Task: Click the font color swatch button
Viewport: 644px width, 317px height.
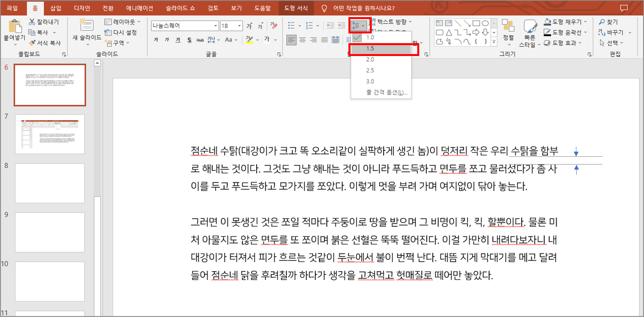Action: coord(267,40)
